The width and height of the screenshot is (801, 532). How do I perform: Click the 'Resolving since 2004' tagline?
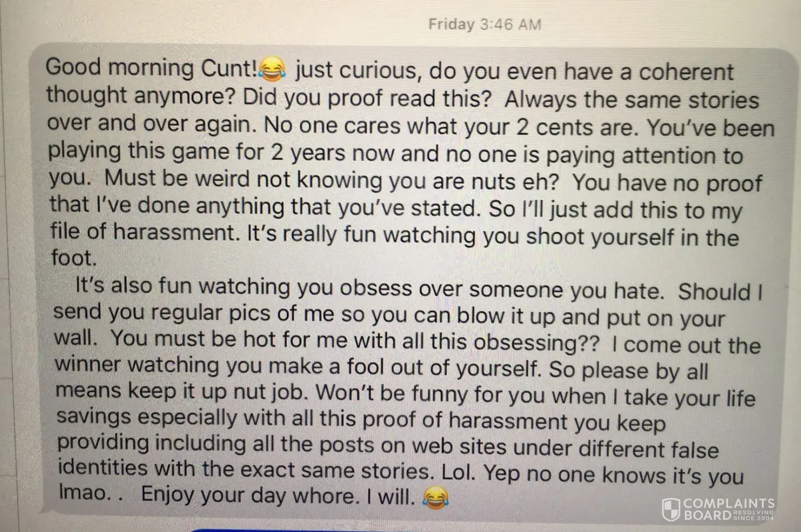pyautogui.click(x=754, y=514)
